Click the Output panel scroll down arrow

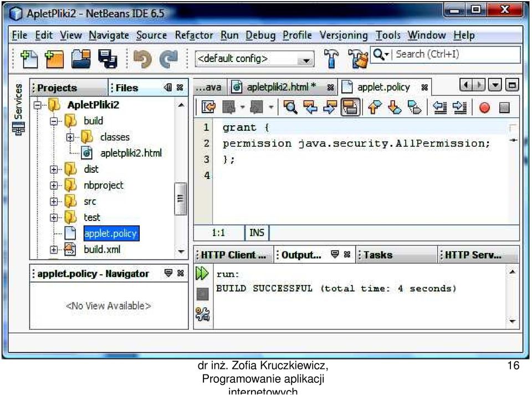(x=512, y=321)
